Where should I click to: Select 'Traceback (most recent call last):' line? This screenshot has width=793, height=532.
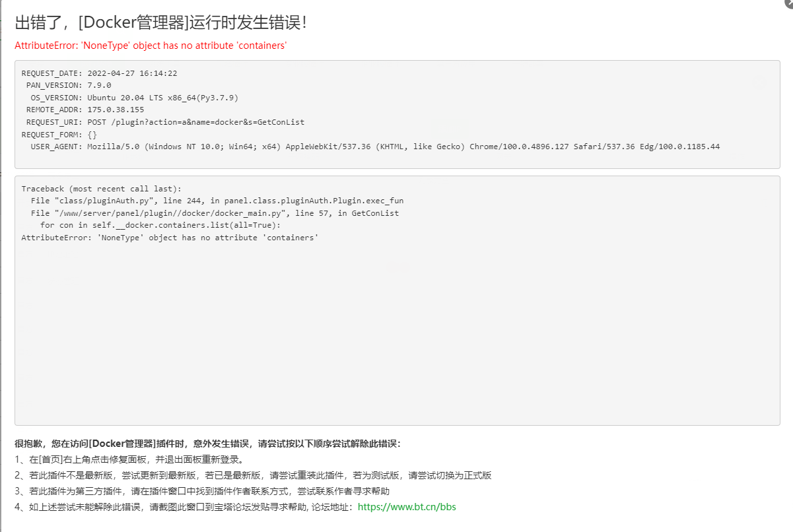pos(101,189)
